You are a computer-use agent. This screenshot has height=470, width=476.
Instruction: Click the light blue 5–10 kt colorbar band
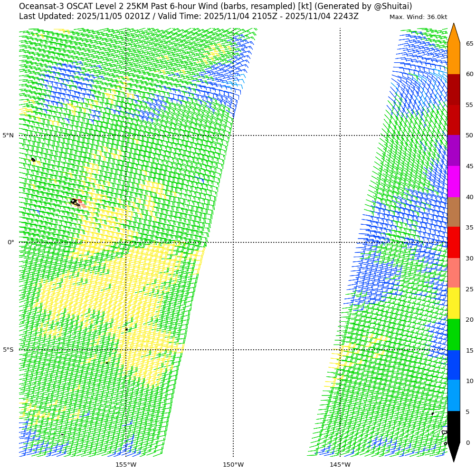click(454, 395)
